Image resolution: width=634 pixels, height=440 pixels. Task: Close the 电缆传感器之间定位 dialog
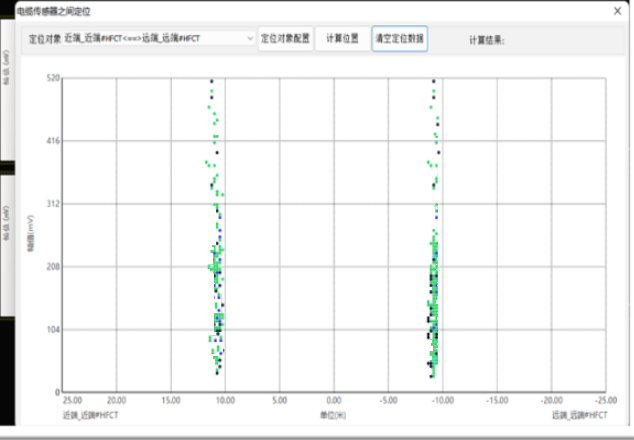616,11
